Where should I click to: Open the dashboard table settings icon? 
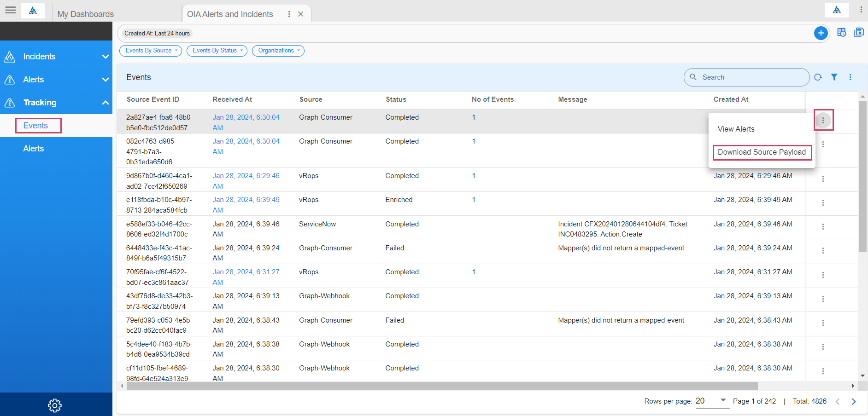click(x=841, y=33)
